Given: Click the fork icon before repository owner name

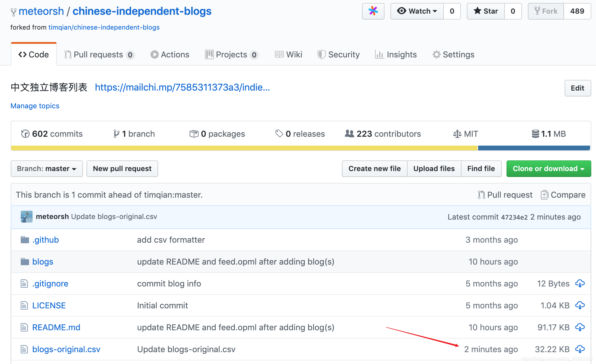Looking at the screenshot, I should click(x=13, y=12).
